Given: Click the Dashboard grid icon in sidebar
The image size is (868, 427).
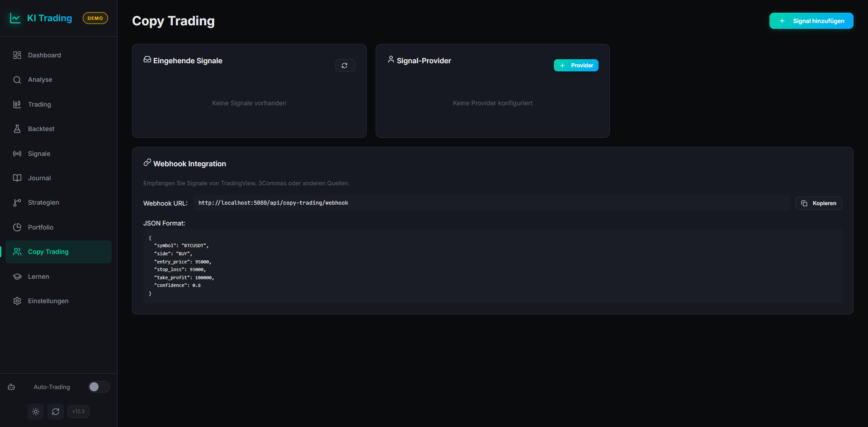Looking at the screenshot, I should 17,55.
